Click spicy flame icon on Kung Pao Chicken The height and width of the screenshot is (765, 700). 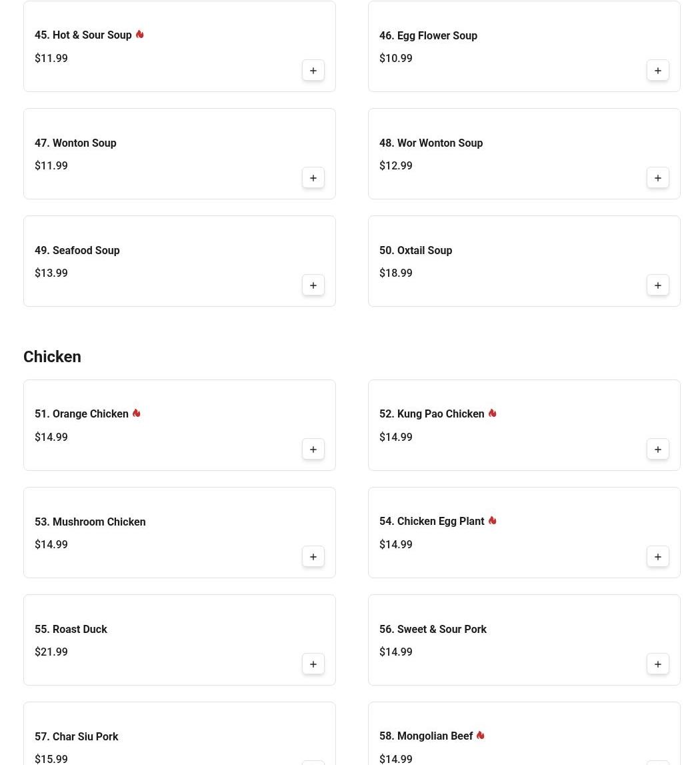click(x=492, y=414)
